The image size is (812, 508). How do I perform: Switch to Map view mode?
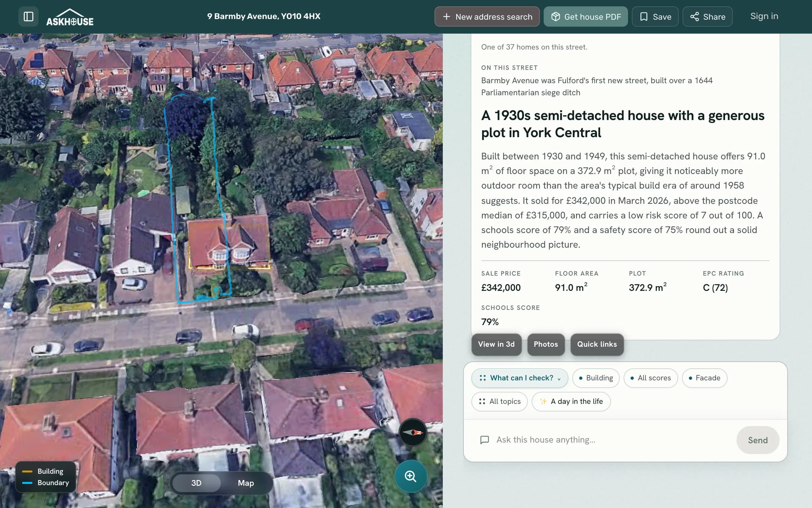pos(246,483)
